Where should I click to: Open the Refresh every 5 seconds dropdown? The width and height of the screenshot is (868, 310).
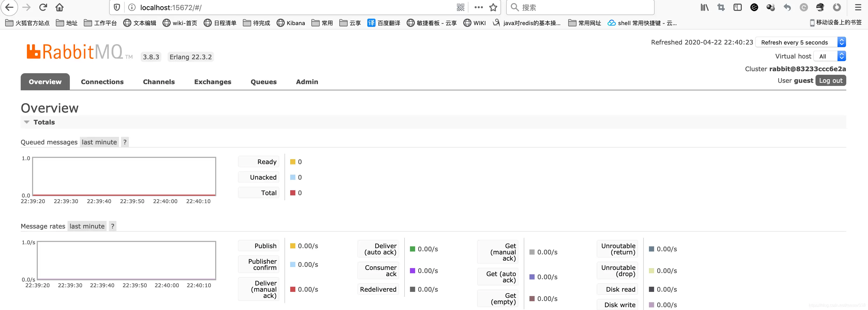(800, 42)
